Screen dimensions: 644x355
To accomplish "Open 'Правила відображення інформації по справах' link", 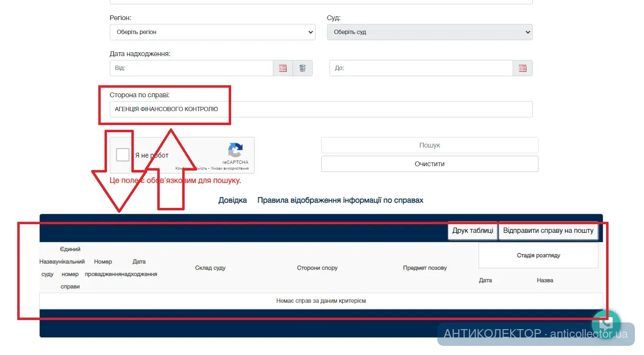I will click(x=340, y=200).
